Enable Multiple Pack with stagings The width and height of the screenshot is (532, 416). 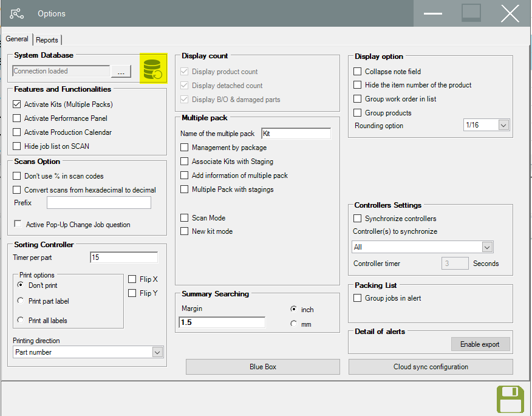(x=184, y=189)
